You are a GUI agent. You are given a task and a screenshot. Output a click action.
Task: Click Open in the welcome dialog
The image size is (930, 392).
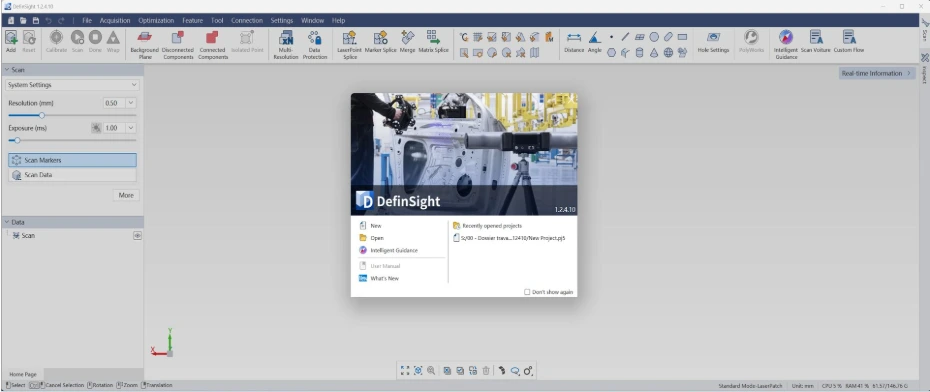377,238
